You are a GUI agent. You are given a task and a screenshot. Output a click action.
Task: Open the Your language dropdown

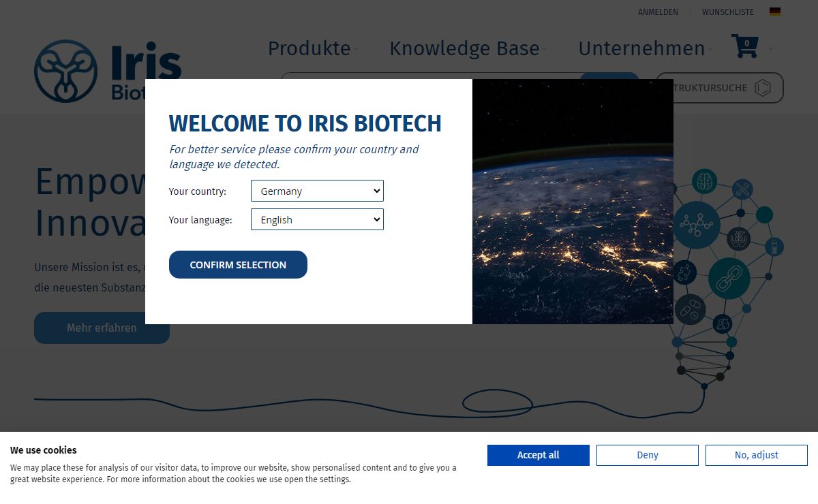317,220
